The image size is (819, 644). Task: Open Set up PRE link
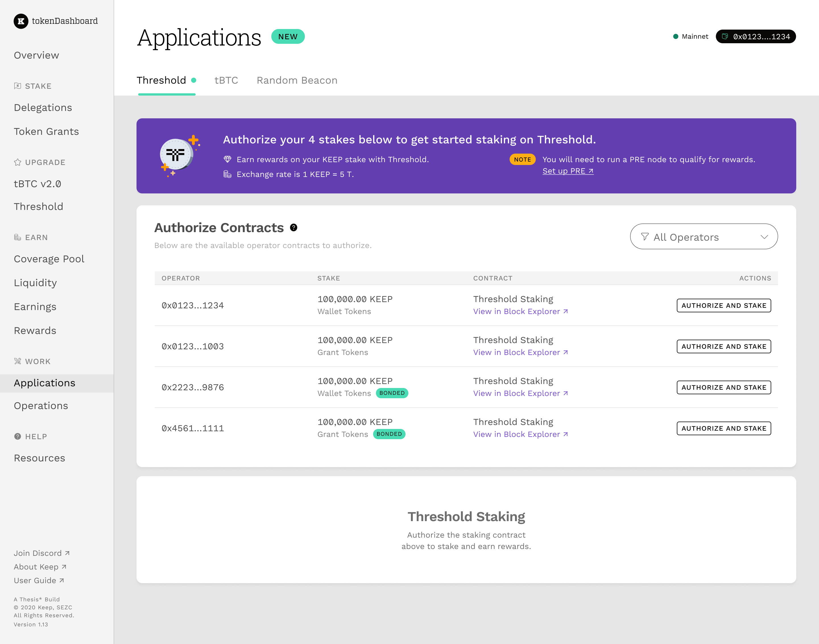(568, 171)
